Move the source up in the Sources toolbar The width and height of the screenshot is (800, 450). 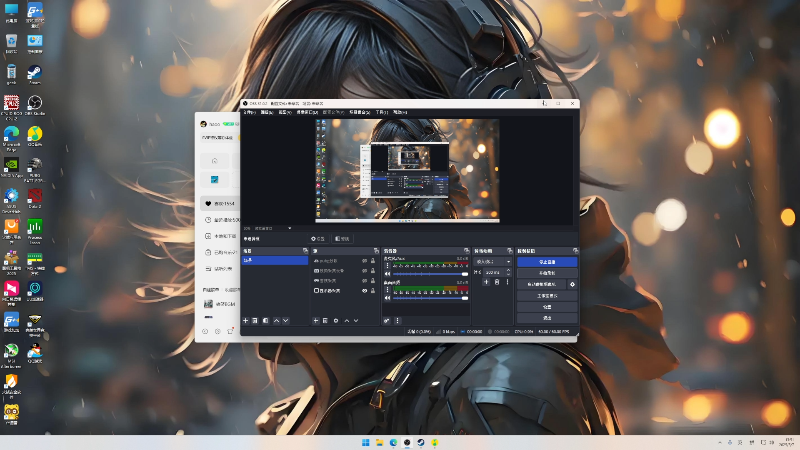346,320
